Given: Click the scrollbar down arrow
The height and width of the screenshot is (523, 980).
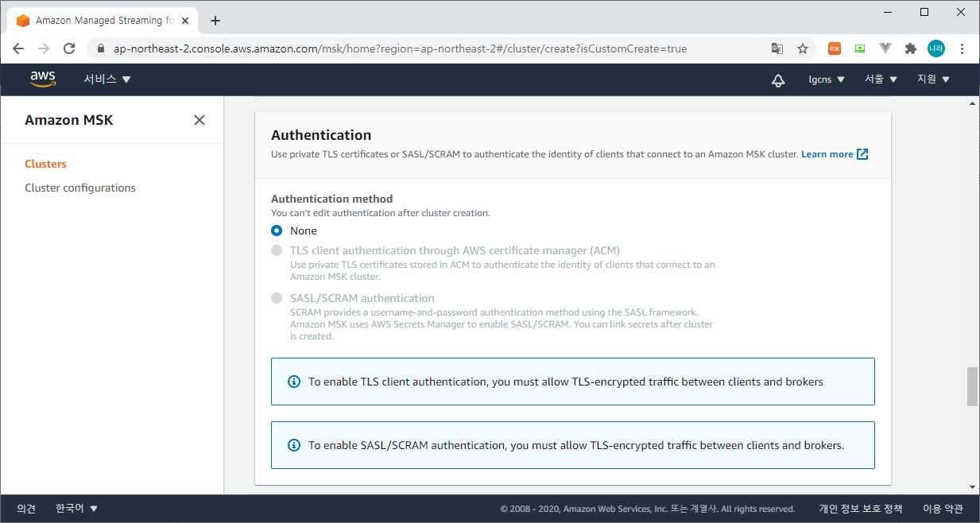Looking at the screenshot, I should click(972, 487).
